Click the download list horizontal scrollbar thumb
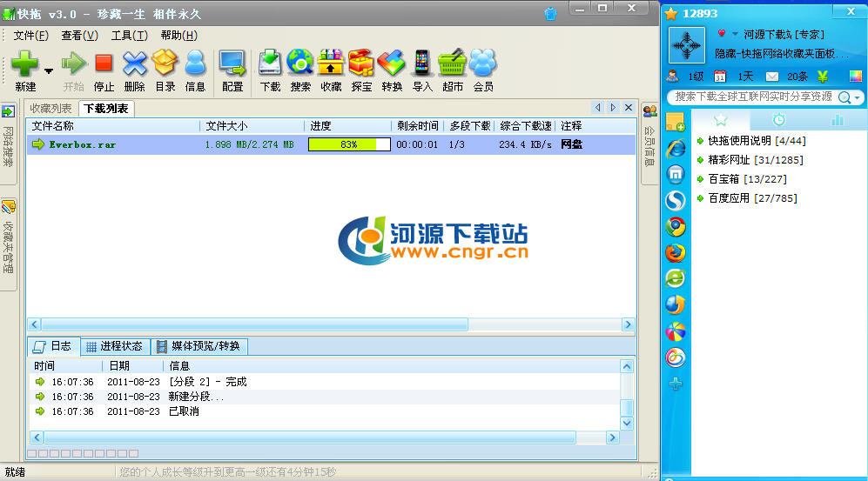 [254, 324]
